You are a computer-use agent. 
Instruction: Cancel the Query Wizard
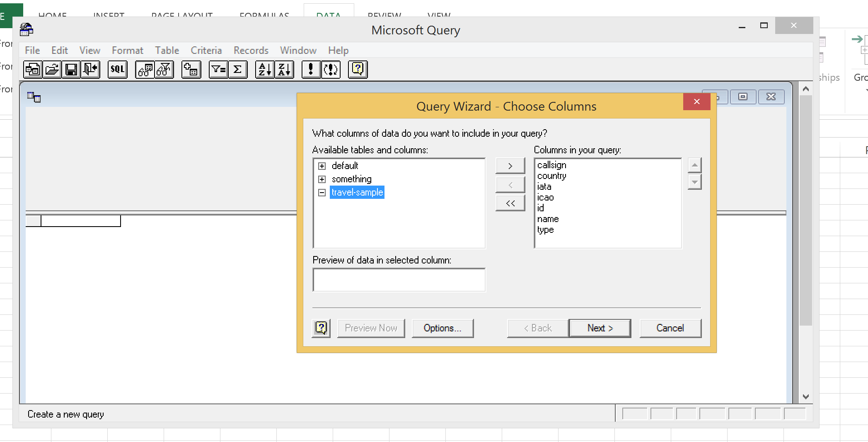[x=670, y=328]
